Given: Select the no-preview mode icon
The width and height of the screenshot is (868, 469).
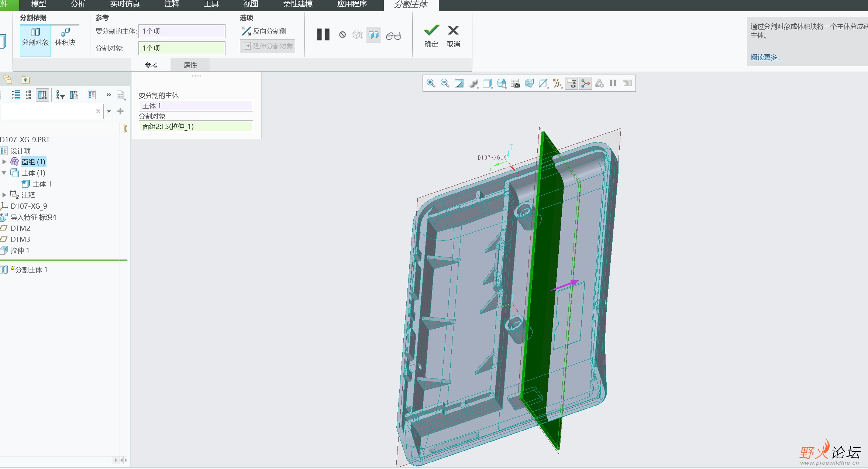Looking at the screenshot, I should point(342,35).
